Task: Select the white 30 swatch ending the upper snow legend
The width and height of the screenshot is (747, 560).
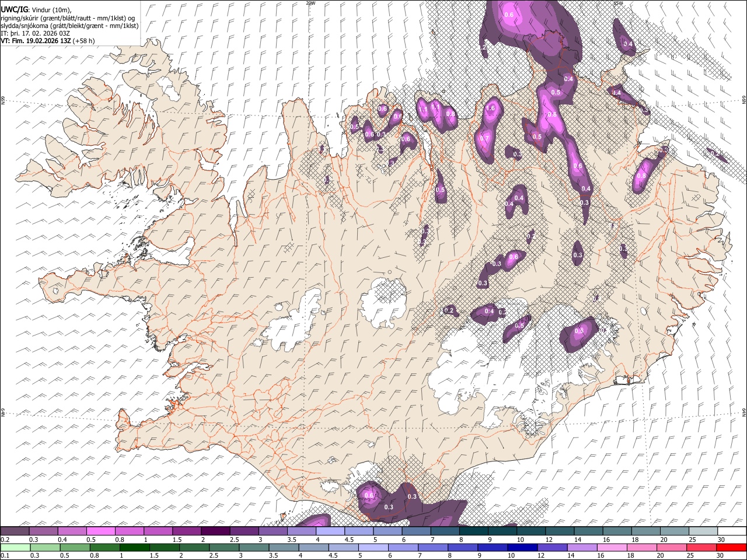Action: [x=731, y=531]
